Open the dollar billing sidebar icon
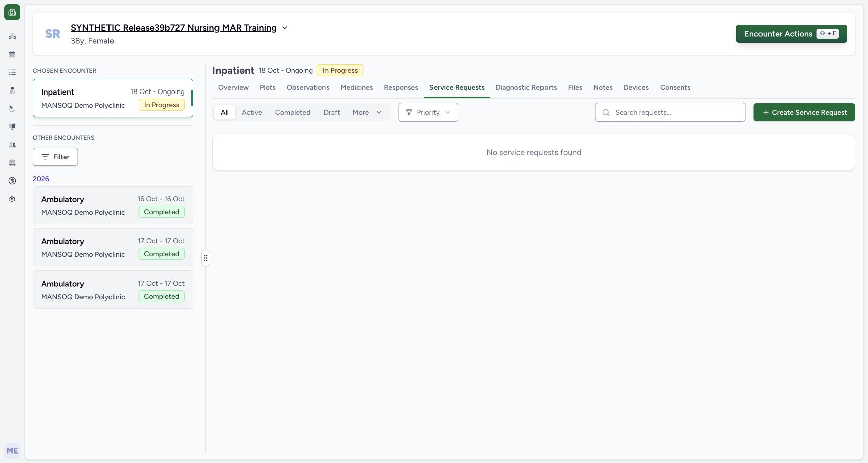Screen dimensions: 868x463 point(12,181)
